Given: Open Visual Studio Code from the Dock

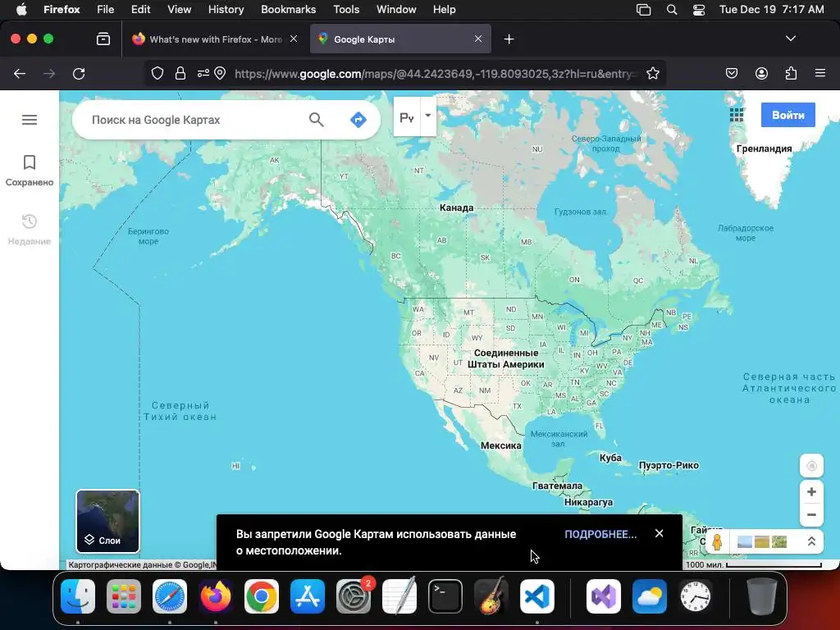Looking at the screenshot, I should click(537, 596).
